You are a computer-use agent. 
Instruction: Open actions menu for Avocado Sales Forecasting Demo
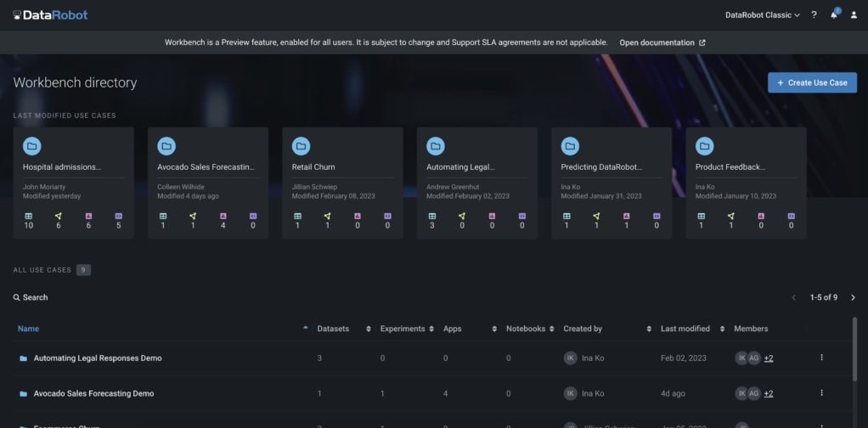coord(821,393)
